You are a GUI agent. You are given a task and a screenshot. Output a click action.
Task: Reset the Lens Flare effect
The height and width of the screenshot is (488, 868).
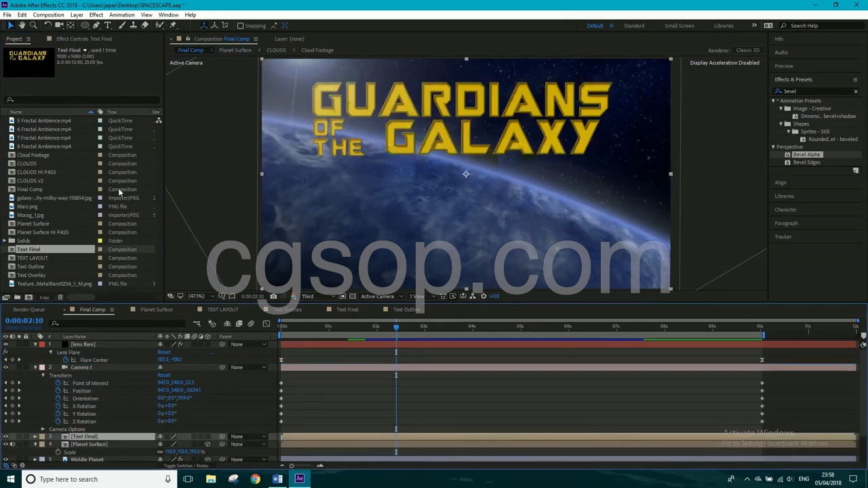(163, 352)
